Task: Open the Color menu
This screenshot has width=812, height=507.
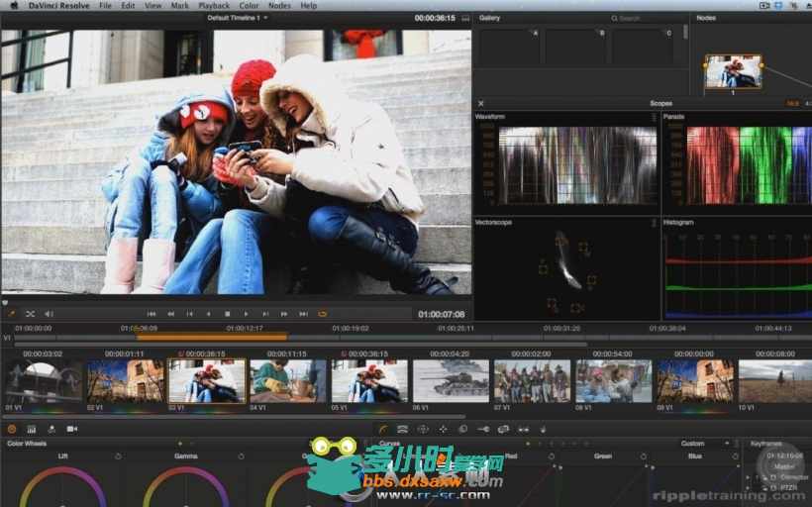Action: pyautogui.click(x=250, y=6)
